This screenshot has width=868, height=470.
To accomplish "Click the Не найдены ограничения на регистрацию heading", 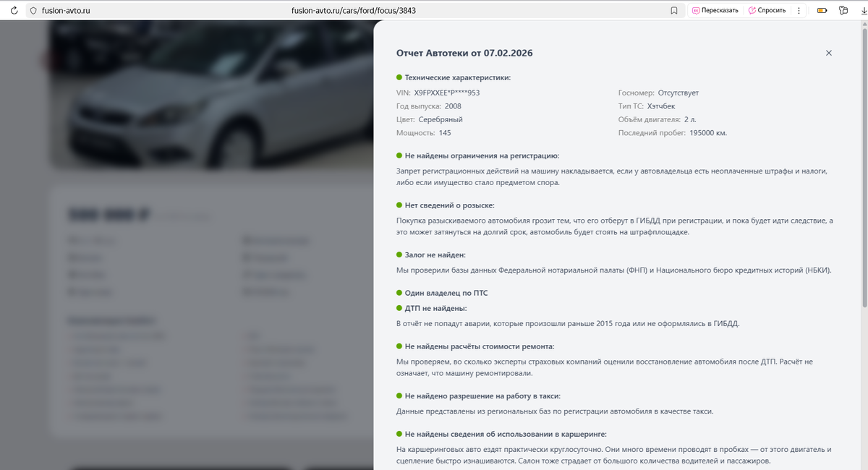I will [482, 155].
